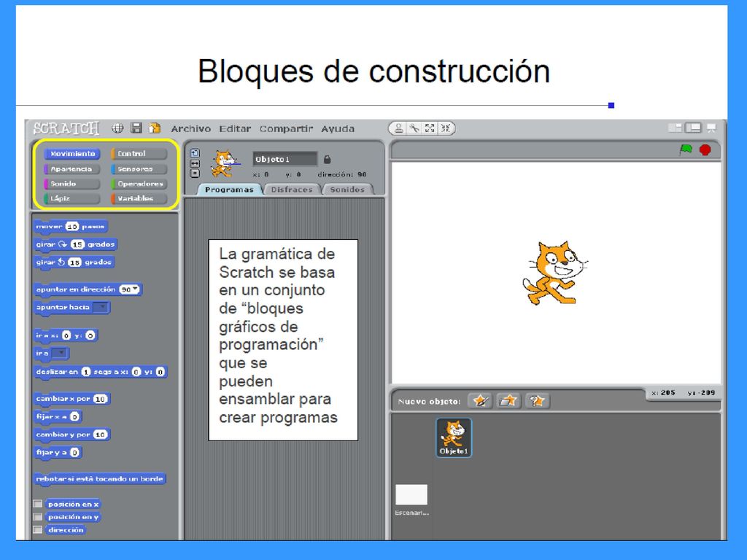Viewport: 747px width, 560px height.
Task: Click the cat sprite on the stage
Action: point(554,273)
